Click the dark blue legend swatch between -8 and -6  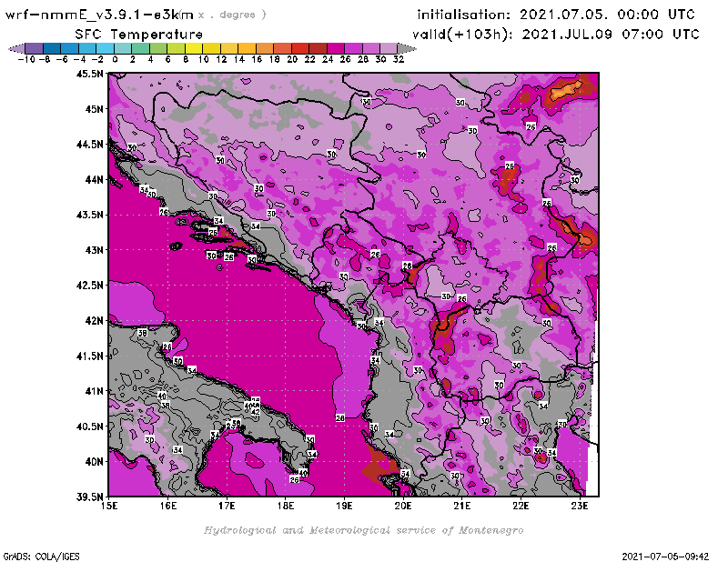(x=52, y=48)
